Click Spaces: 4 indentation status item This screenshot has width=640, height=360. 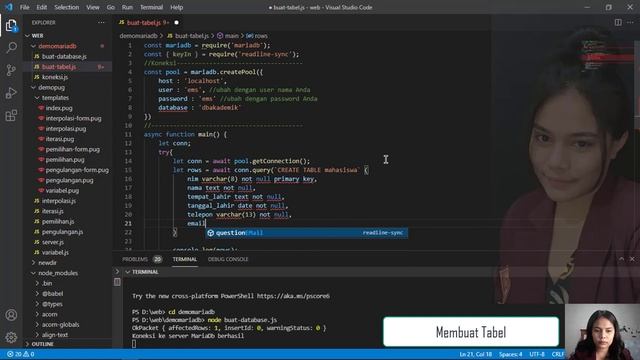(x=510, y=354)
